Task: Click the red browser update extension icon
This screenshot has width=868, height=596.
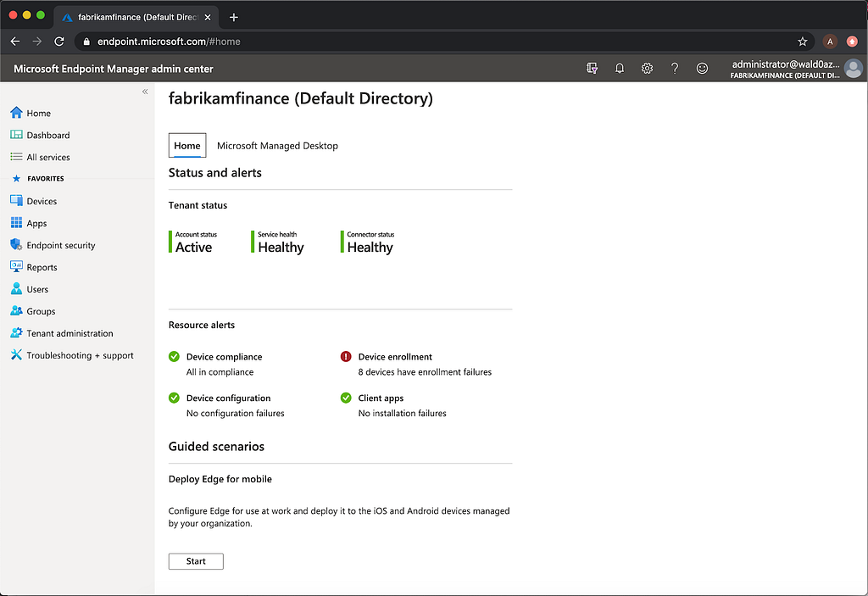Action: 852,42
